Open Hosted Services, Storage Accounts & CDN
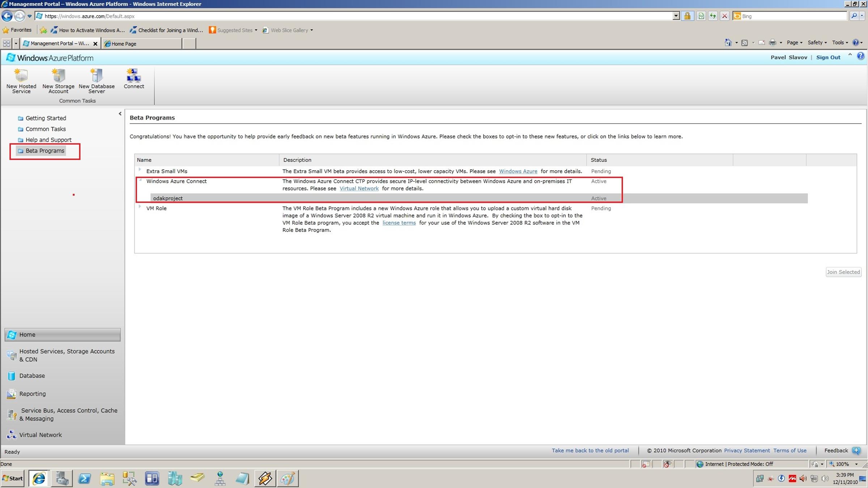Viewport: 868px width, 488px height. [x=67, y=355]
